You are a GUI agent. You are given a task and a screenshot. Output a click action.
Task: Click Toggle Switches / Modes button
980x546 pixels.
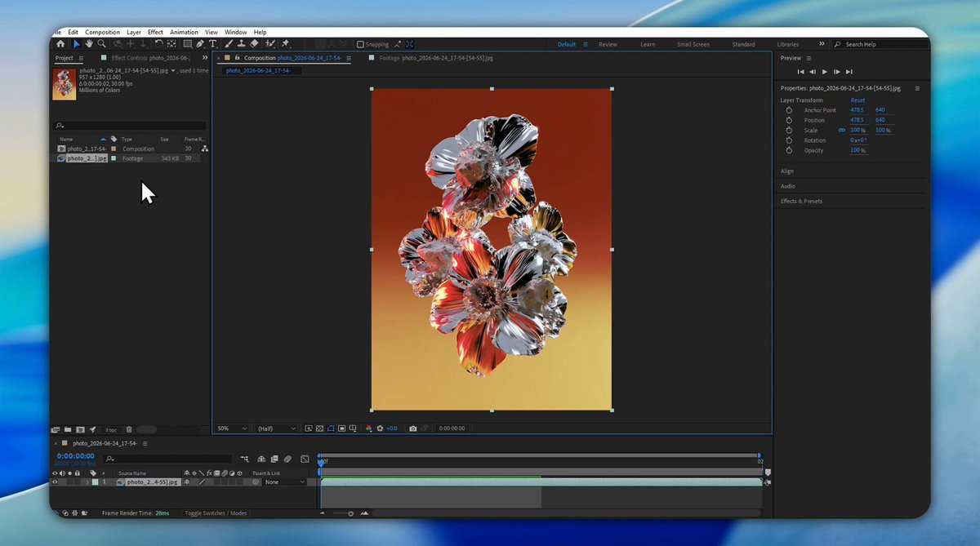pos(216,513)
